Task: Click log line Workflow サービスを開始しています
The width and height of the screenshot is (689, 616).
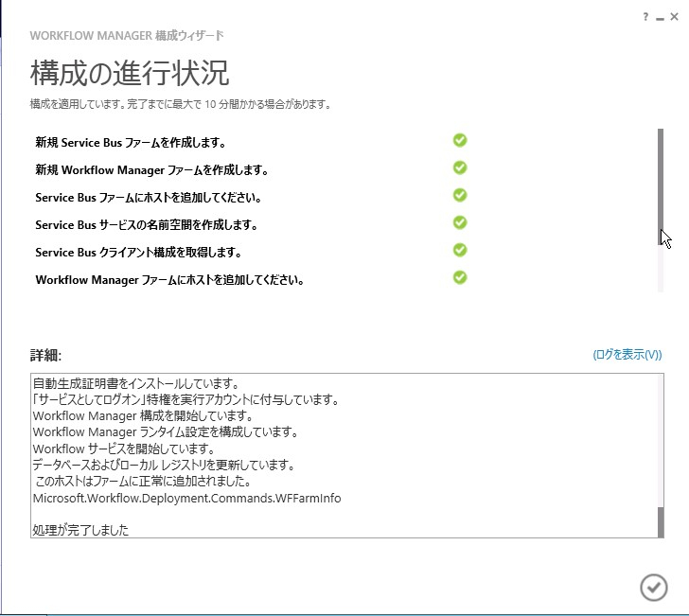Action: [124, 449]
